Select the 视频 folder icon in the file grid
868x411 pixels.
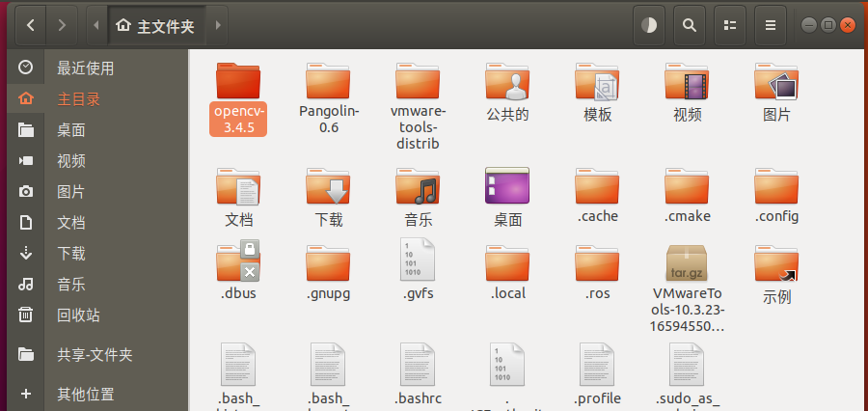687,80
